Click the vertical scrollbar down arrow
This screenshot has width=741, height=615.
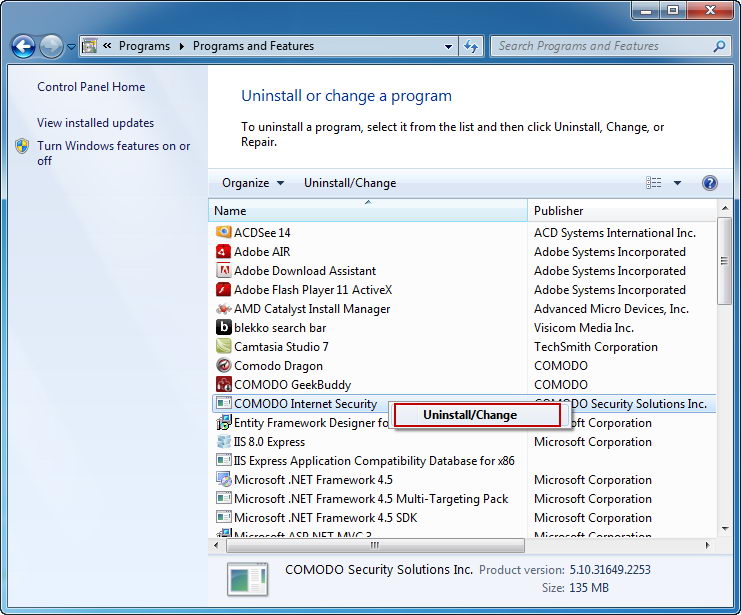[x=724, y=528]
